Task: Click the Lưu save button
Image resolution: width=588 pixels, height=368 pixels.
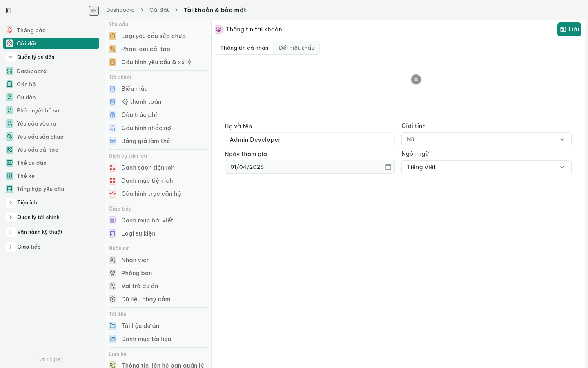Action: 569,29
